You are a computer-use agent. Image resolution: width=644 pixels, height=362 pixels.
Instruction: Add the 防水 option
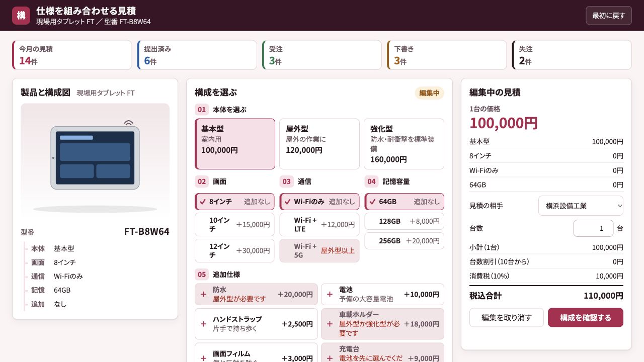click(256, 294)
